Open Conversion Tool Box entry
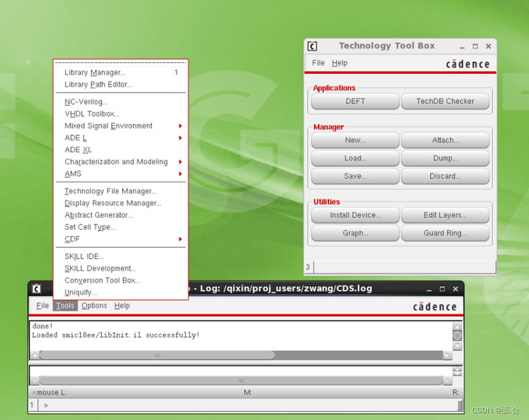The image size is (529, 420). (x=120, y=281)
